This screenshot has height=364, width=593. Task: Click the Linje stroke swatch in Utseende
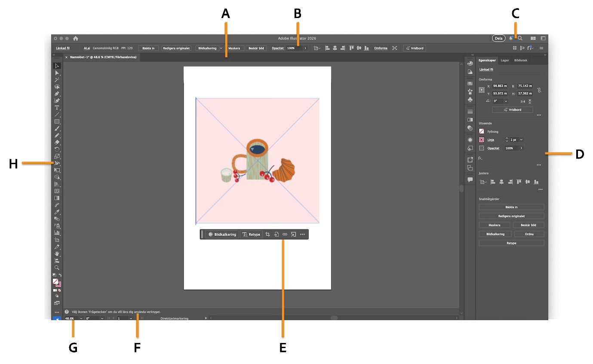click(482, 140)
